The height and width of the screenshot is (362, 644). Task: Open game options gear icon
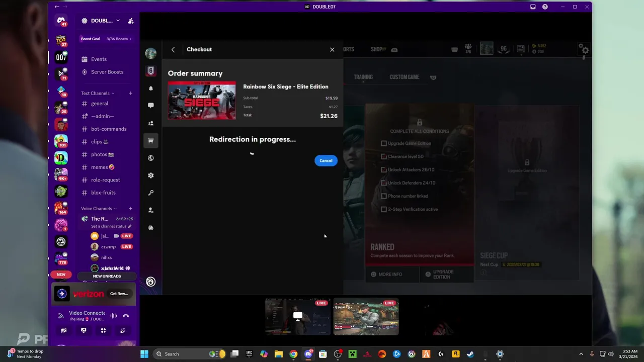(x=584, y=49)
